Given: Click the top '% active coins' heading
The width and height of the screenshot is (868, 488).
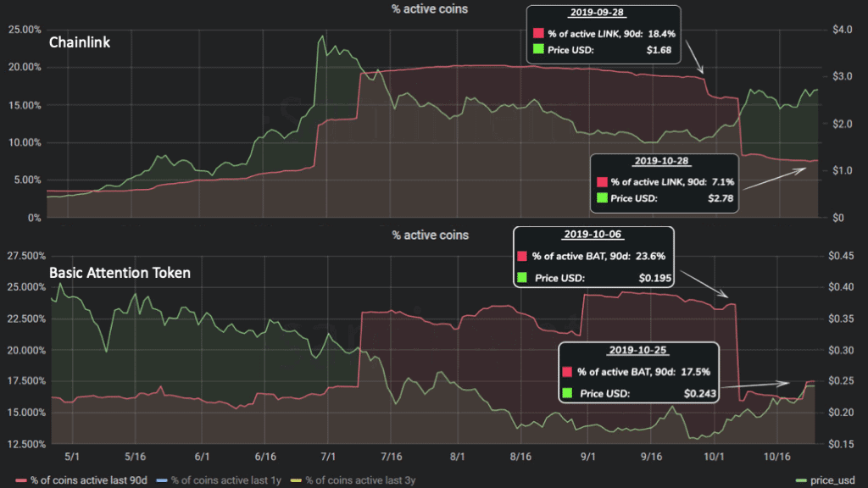Looking at the screenshot, I should [430, 8].
